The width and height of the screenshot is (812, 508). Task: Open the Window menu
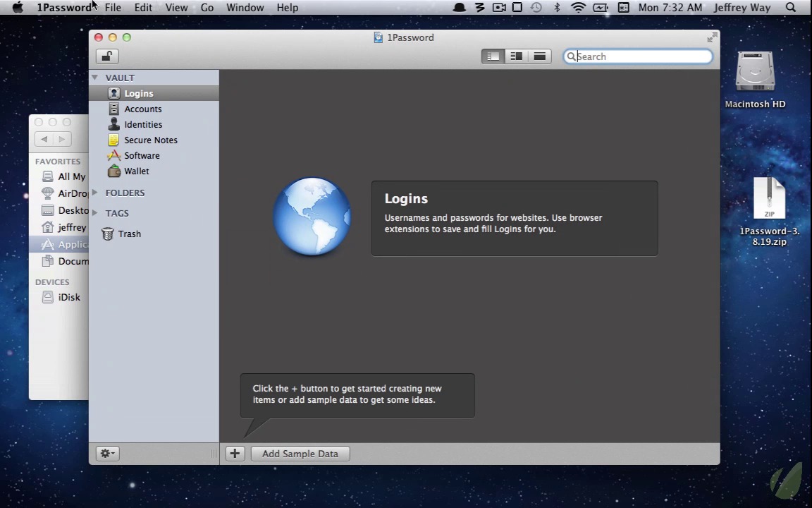click(245, 7)
